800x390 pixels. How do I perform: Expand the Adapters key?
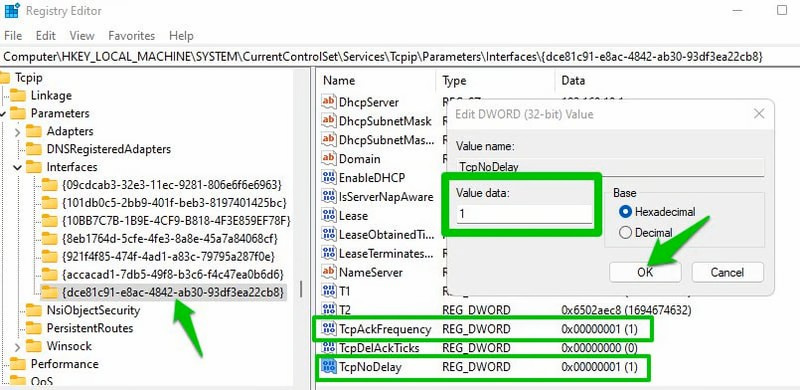tap(17, 132)
